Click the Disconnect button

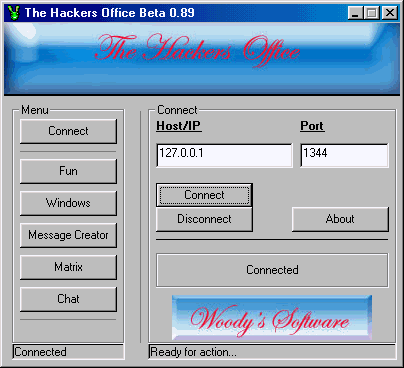204,219
